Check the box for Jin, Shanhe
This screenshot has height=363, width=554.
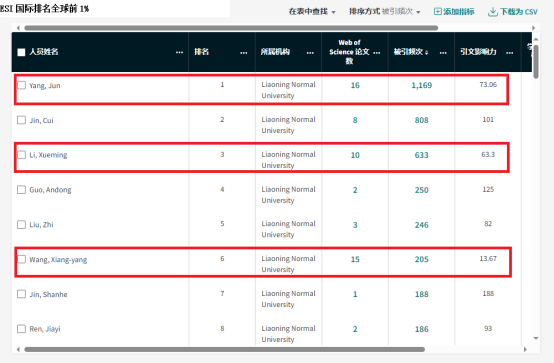pos(22,294)
